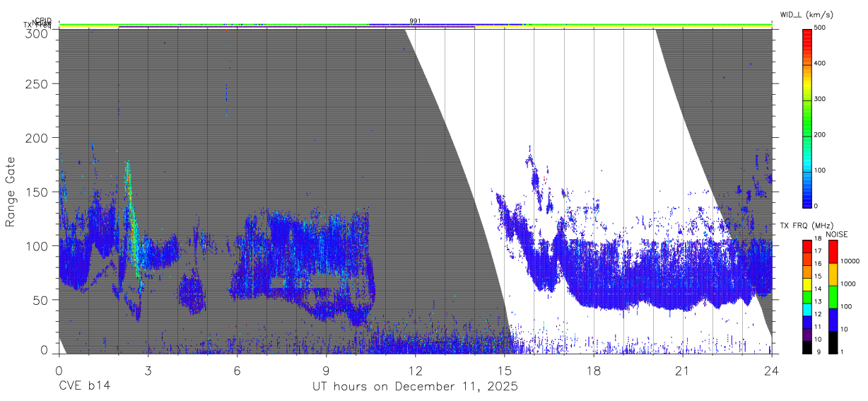Pick the black swatch in NOISE legend
The image size is (868, 401).
point(832,342)
